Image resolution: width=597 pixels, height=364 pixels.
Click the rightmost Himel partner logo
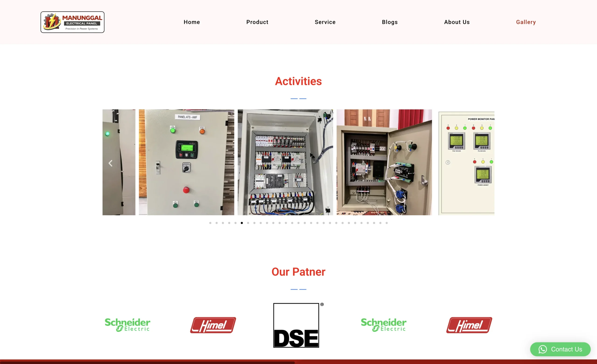coord(469,325)
